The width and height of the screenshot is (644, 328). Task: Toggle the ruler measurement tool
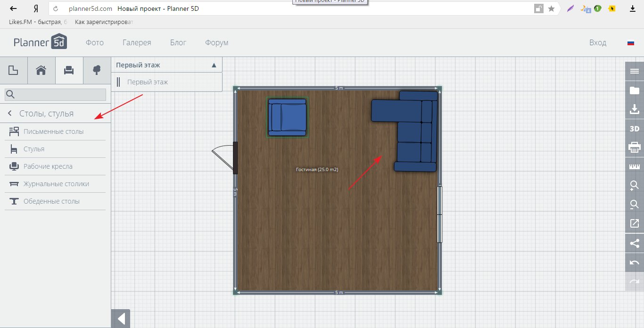pos(635,166)
